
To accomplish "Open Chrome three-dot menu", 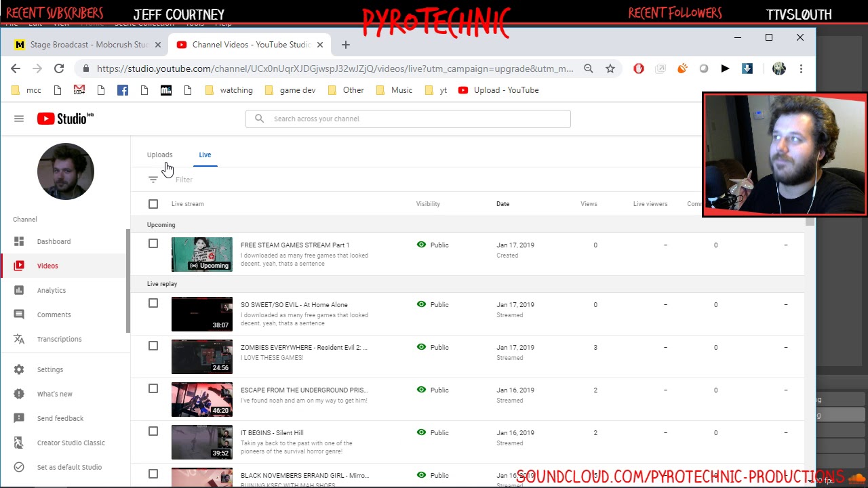I will click(x=801, y=68).
